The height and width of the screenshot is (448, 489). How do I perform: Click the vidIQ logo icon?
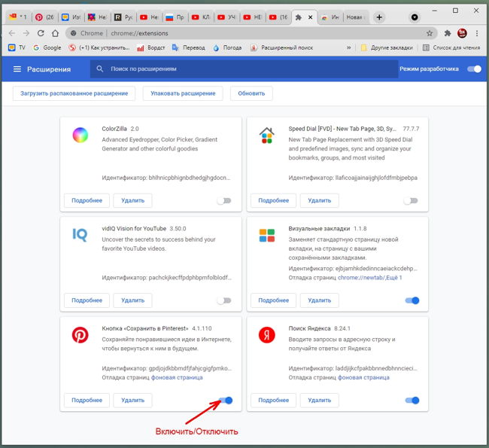pos(80,235)
